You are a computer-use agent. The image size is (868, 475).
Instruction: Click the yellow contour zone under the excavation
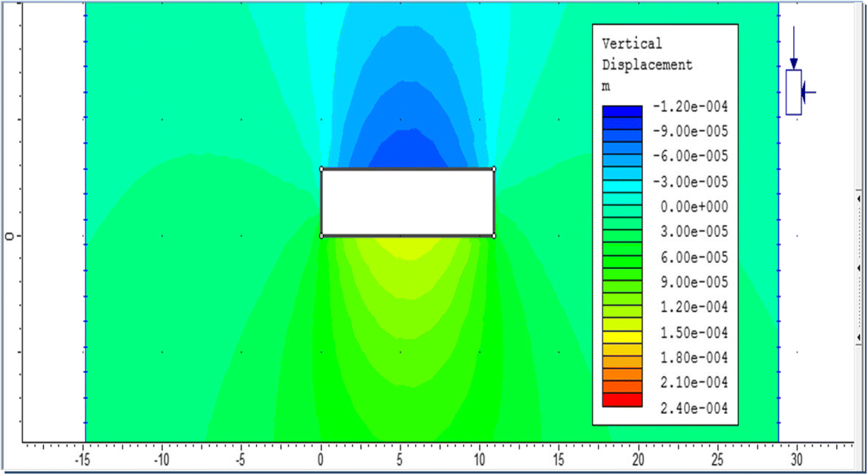coord(408,247)
